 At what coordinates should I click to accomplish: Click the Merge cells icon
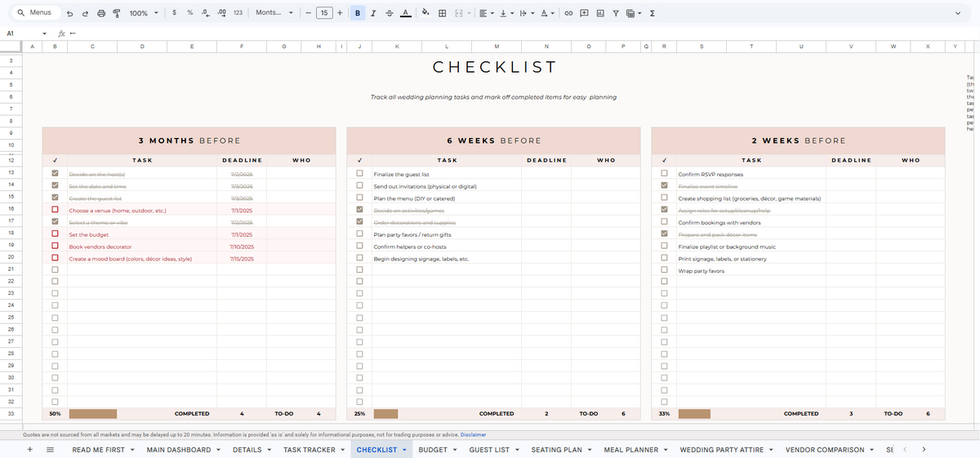pyautogui.click(x=458, y=13)
